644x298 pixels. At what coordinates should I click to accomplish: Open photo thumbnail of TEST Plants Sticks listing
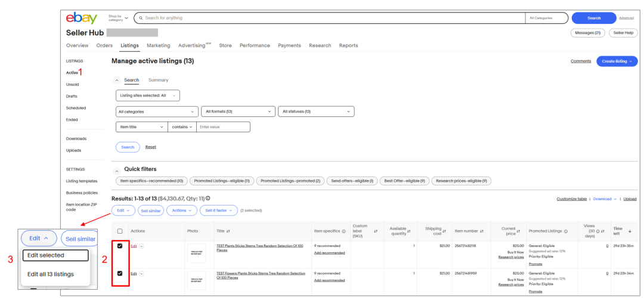tap(197, 253)
